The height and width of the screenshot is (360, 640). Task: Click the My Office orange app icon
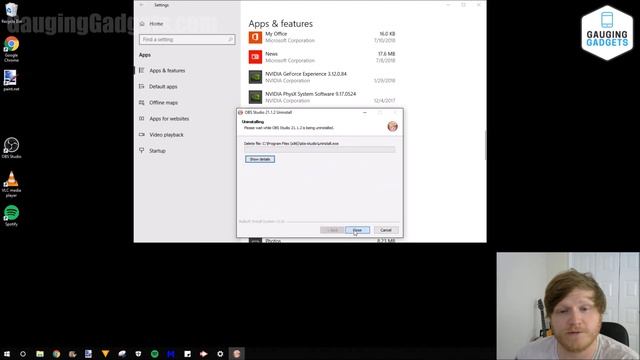coord(256,37)
